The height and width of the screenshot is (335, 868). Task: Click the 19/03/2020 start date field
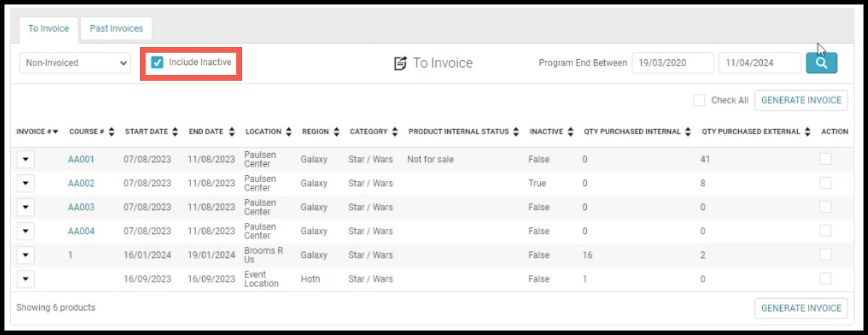(x=673, y=63)
